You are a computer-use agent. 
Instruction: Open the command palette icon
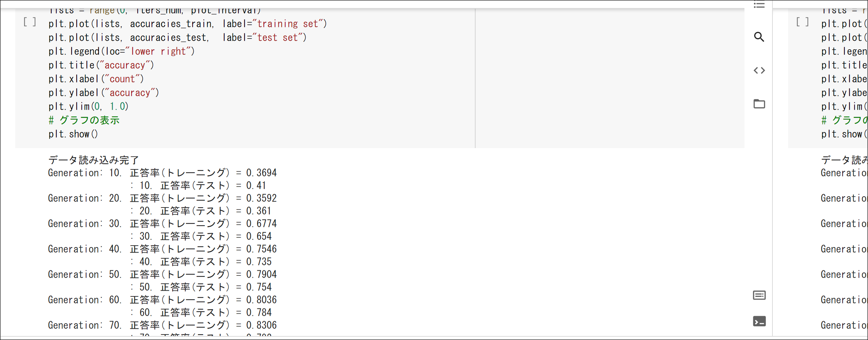tap(759, 295)
